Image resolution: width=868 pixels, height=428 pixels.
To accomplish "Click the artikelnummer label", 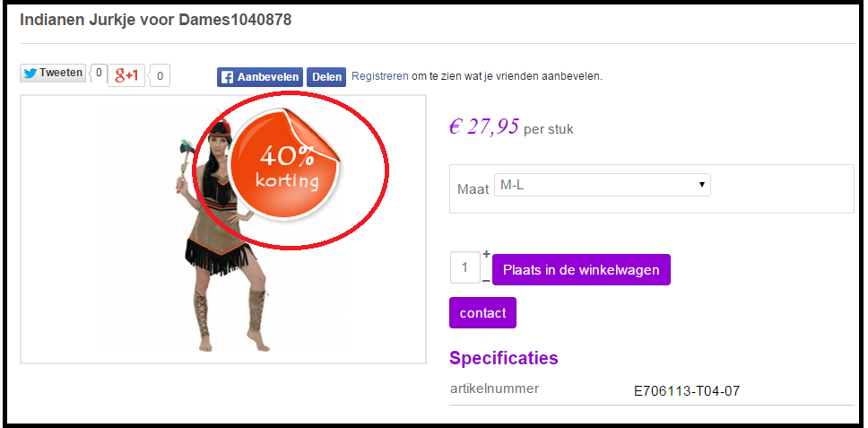I will tap(494, 389).
